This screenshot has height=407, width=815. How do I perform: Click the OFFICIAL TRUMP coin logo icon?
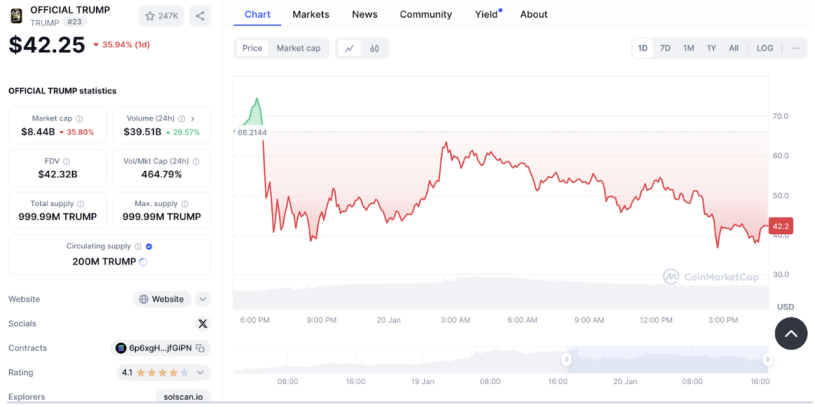coord(16,16)
